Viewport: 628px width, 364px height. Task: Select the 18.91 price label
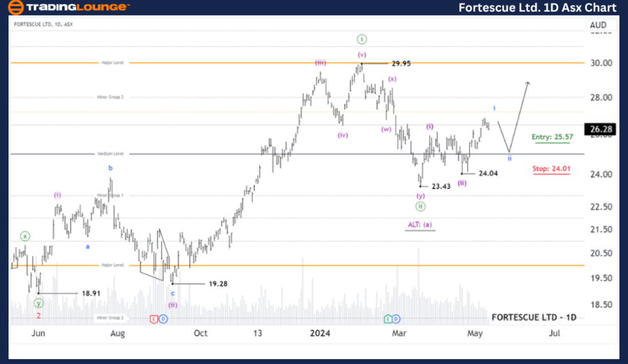click(x=91, y=294)
